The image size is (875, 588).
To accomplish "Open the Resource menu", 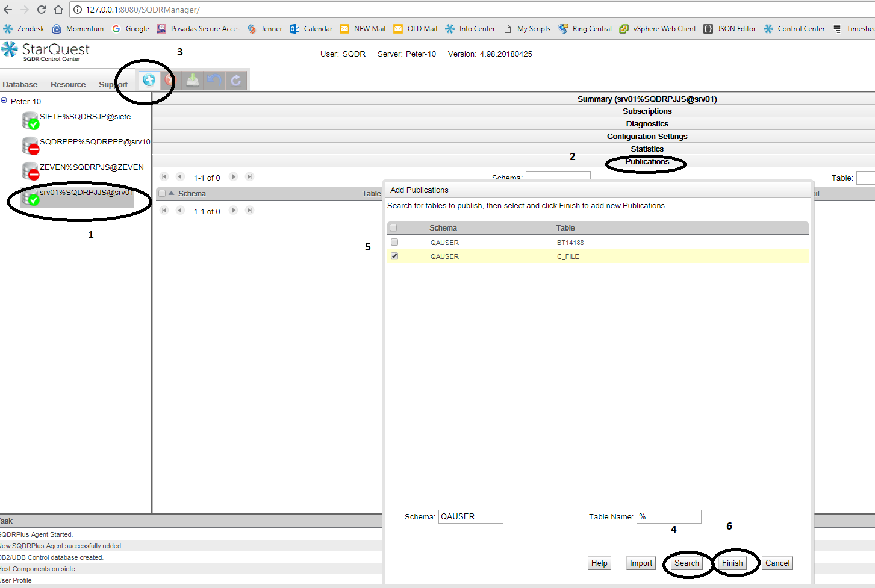I will 68,85.
